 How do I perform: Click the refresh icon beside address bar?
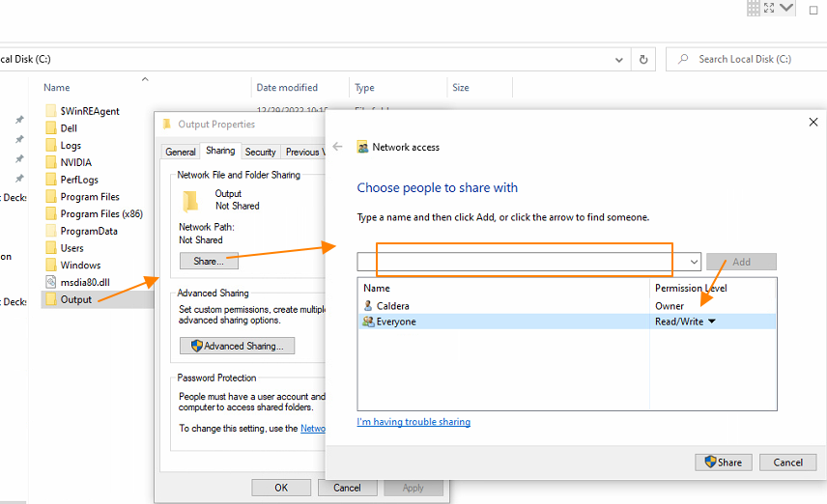pos(643,59)
